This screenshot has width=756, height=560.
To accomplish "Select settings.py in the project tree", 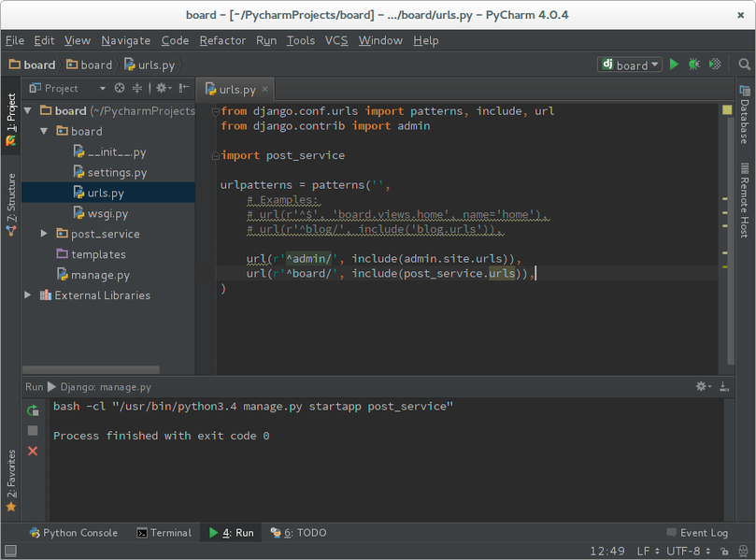I will point(110,172).
